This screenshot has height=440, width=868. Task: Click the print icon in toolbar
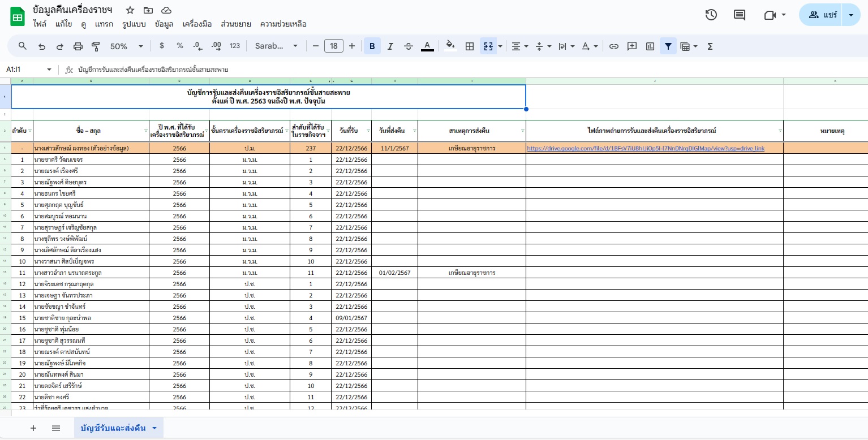click(78, 46)
